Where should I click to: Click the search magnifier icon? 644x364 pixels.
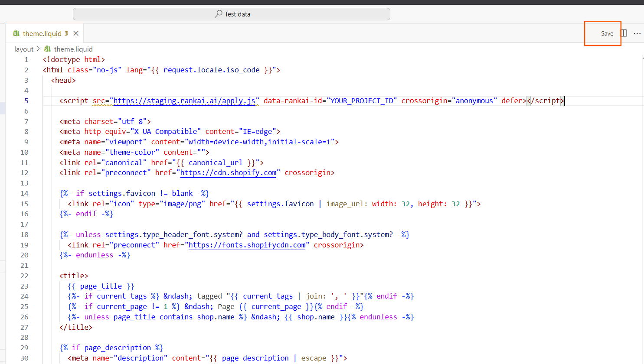point(219,14)
